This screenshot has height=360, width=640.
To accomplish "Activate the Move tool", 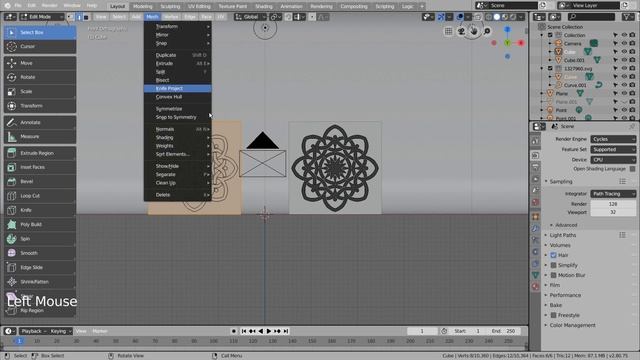I will click(x=40, y=63).
